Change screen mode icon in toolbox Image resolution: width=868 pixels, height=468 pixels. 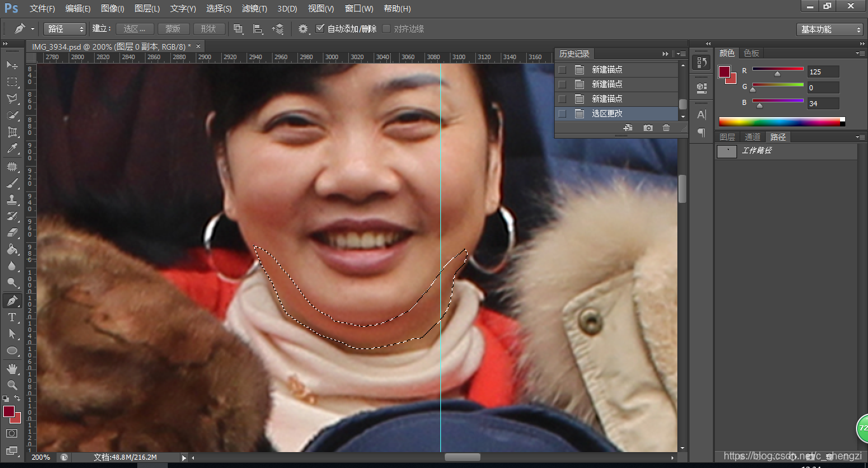point(12,450)
